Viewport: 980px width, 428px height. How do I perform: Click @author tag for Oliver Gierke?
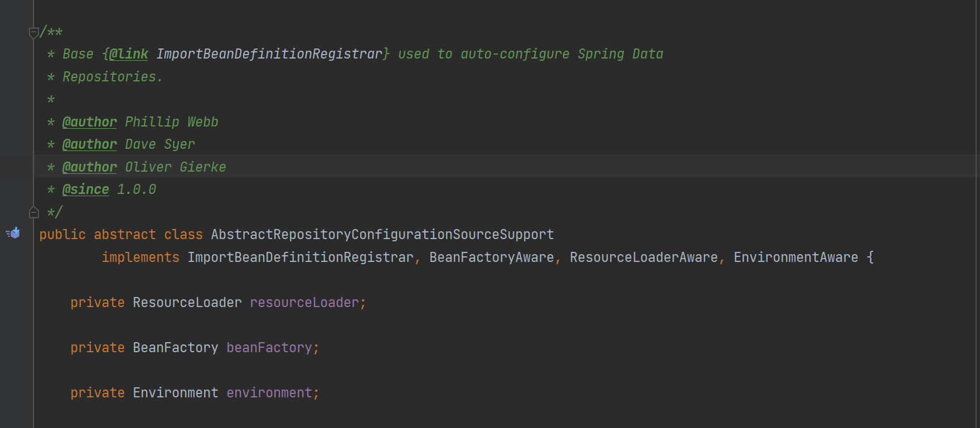[x=90, y=167]
